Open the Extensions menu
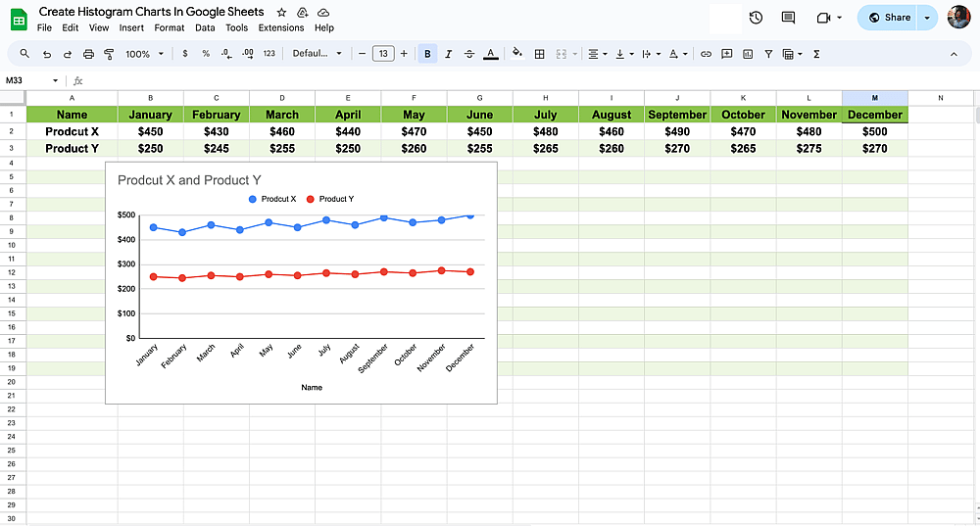This screenshot has height=526, width=980. tap(281, 28)
